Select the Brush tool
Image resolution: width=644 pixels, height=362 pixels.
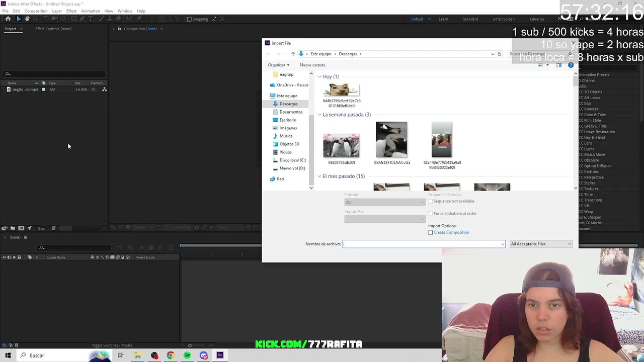[x=102, y=19]
